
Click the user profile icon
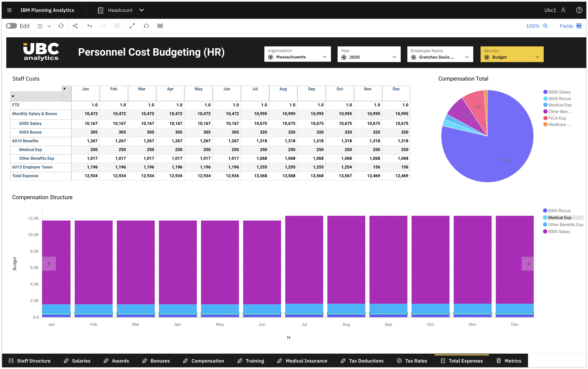[563, 10]
